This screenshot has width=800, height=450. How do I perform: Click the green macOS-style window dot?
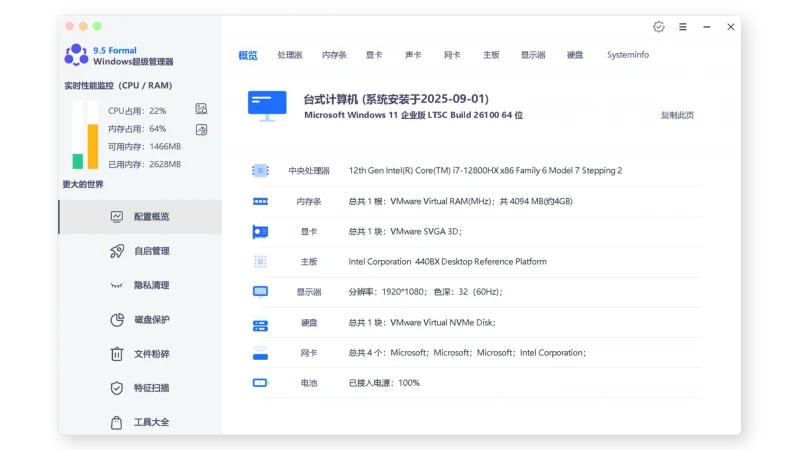(97, 26)
